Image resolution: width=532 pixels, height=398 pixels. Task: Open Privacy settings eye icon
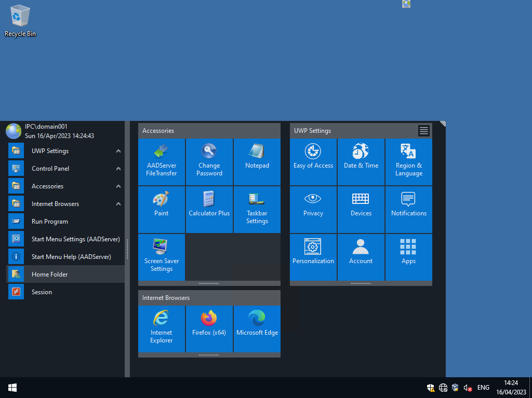(x=313, y=209)
